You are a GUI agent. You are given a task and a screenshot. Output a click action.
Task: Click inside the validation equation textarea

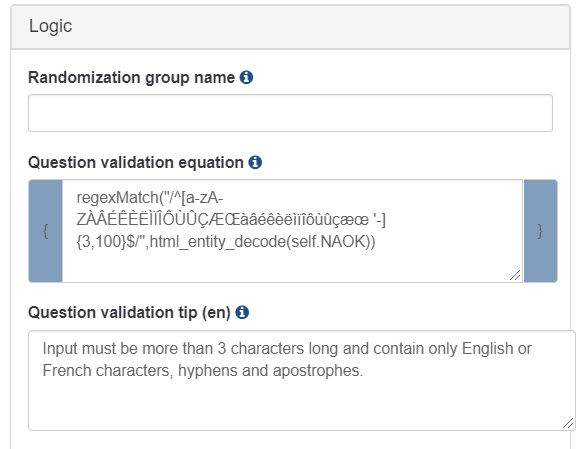(292, 231)
